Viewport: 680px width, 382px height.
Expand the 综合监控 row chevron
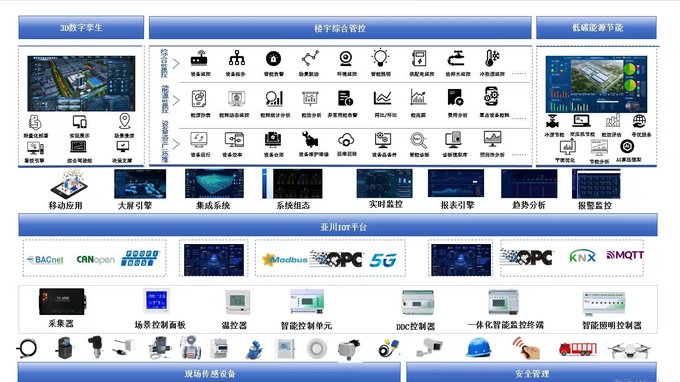pos(176,64)
